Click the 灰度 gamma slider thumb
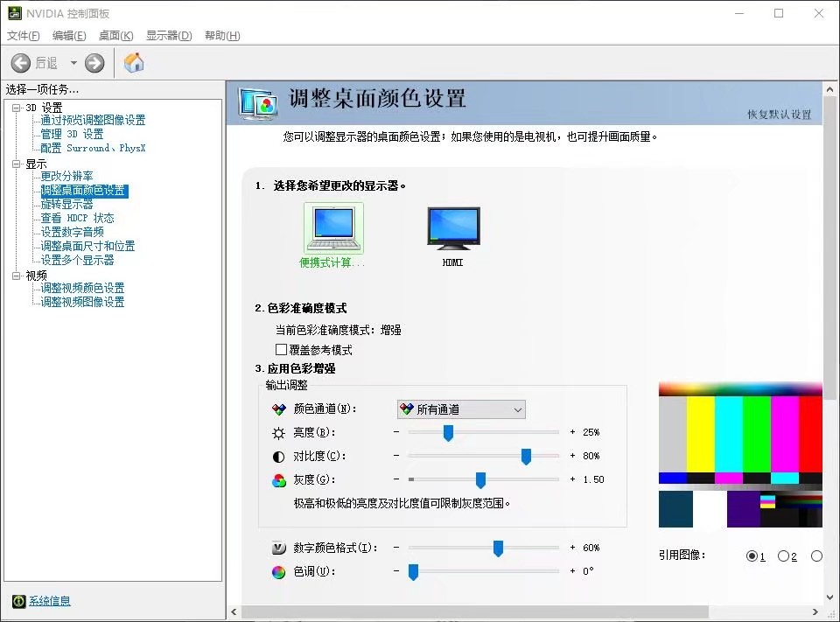This screenshot has height=622, width=840. point(480,480)
